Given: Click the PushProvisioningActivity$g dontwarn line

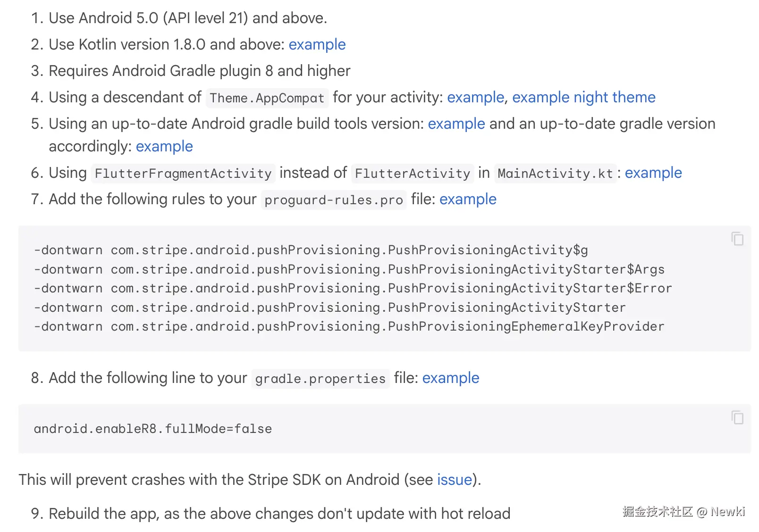Looking at the screenshot, I should [x=311, y=250].
